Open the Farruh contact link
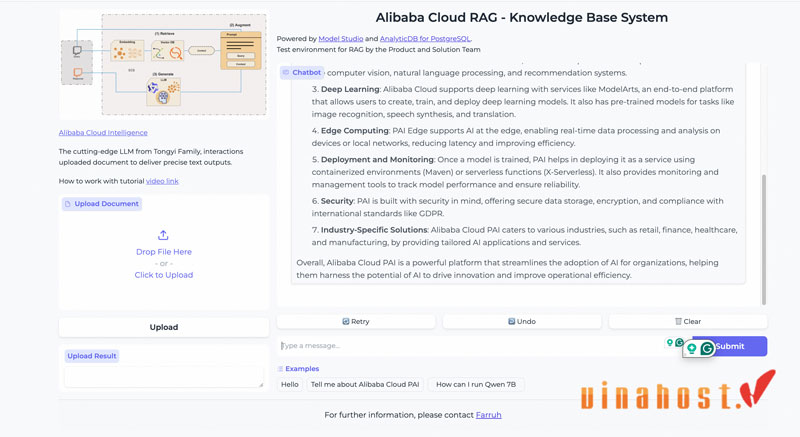The width and height of the screenshot is (800, 437). point(488,415)
